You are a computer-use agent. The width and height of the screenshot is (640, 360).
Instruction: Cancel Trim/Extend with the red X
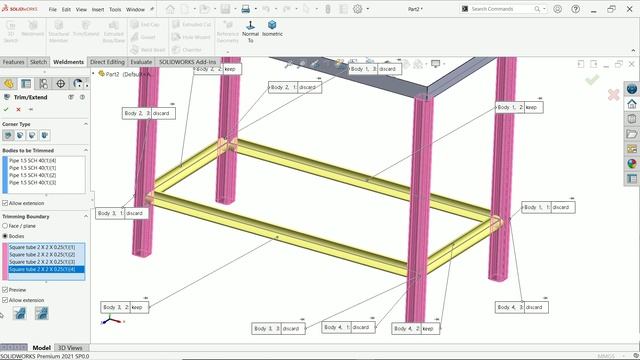coord(18,109)
